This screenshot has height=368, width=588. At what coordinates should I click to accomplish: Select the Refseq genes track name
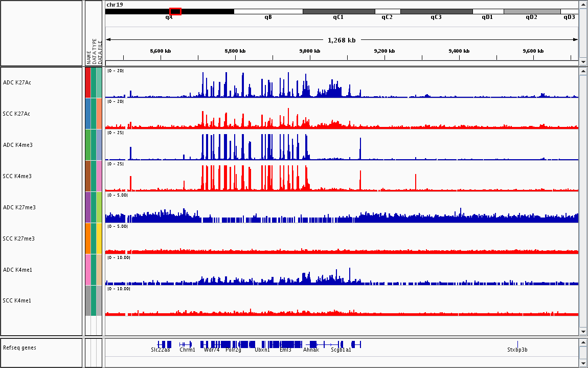tap(19, 348)
